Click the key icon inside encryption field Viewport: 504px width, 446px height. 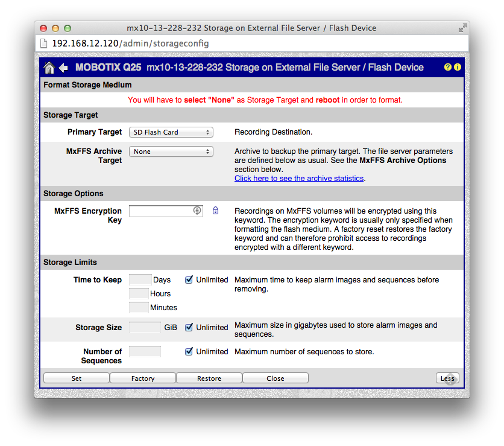pos(197,211)
